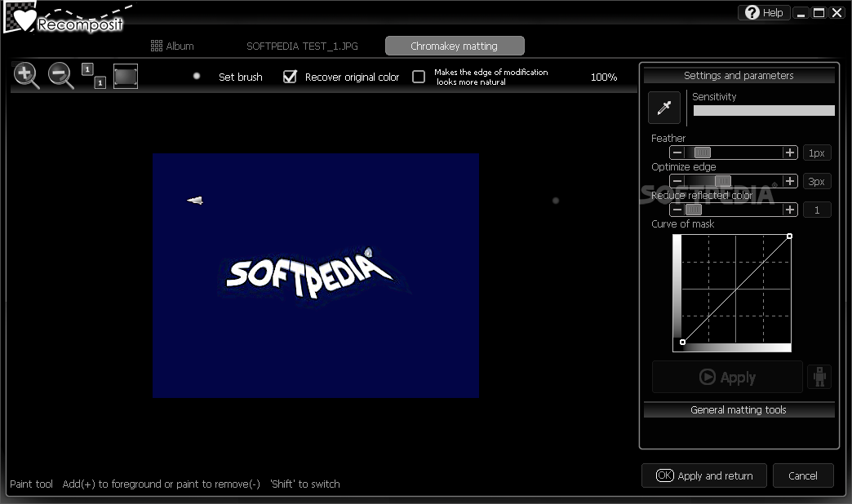Open Set brush options
The width and height of the screenshot is (852, 504).
pos(240,77)
